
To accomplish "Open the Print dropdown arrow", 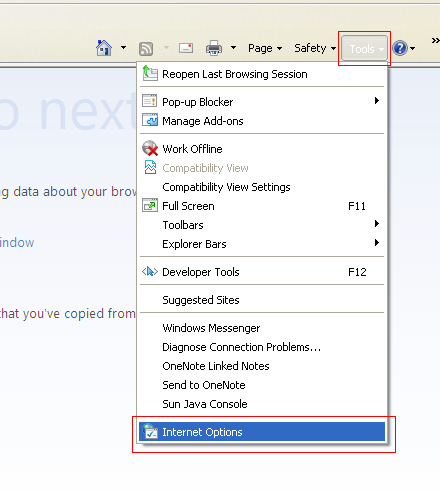I will tap(234, 48).
